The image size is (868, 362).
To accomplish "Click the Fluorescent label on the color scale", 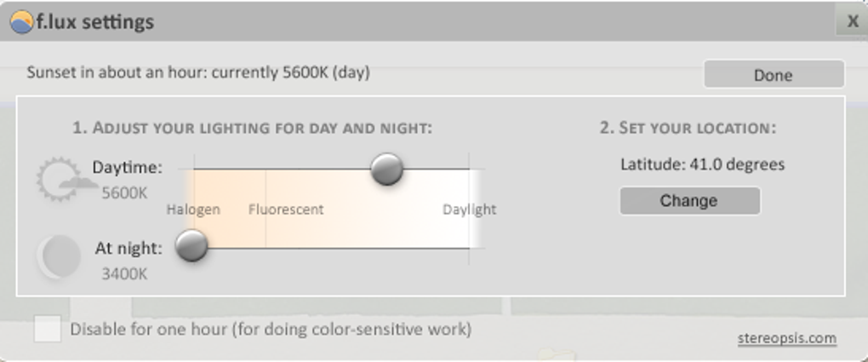I will (x=286, y=210).
